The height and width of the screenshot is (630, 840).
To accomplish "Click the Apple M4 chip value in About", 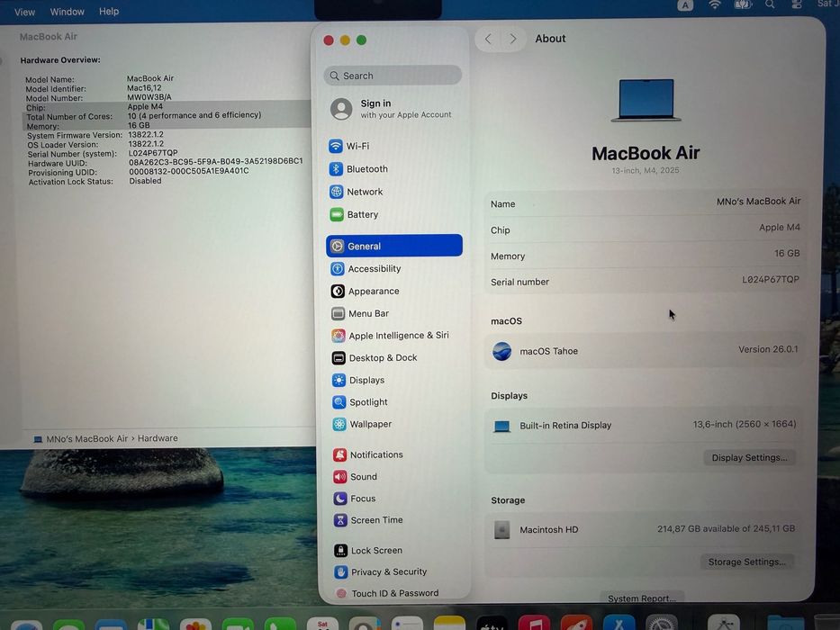I will pos(780,227).
